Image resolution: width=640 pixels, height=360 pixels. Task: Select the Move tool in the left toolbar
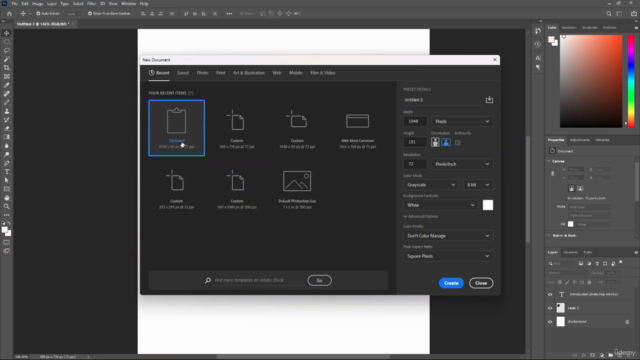[x=7, y=33]
